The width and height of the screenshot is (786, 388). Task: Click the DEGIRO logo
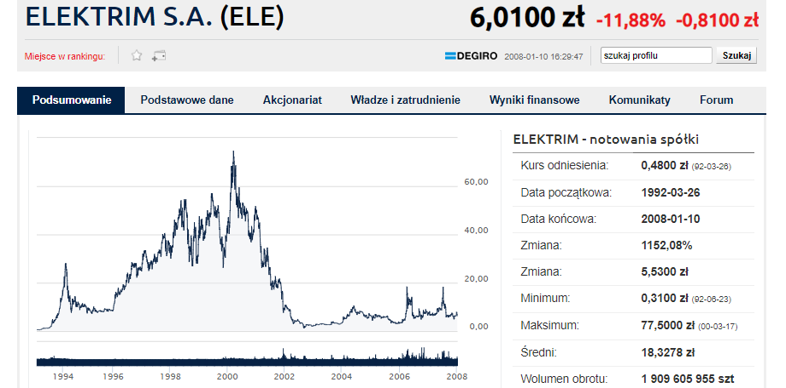pos(471,56)
